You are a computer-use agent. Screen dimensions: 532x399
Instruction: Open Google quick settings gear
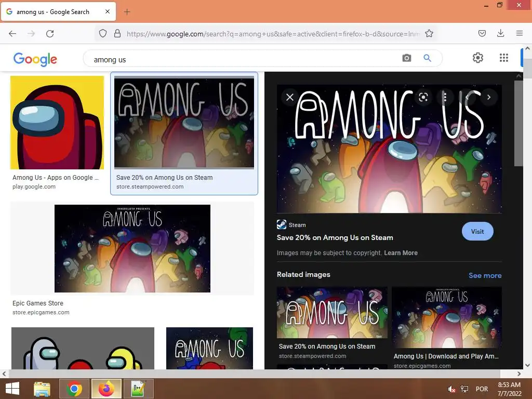[x=478, y=58]
